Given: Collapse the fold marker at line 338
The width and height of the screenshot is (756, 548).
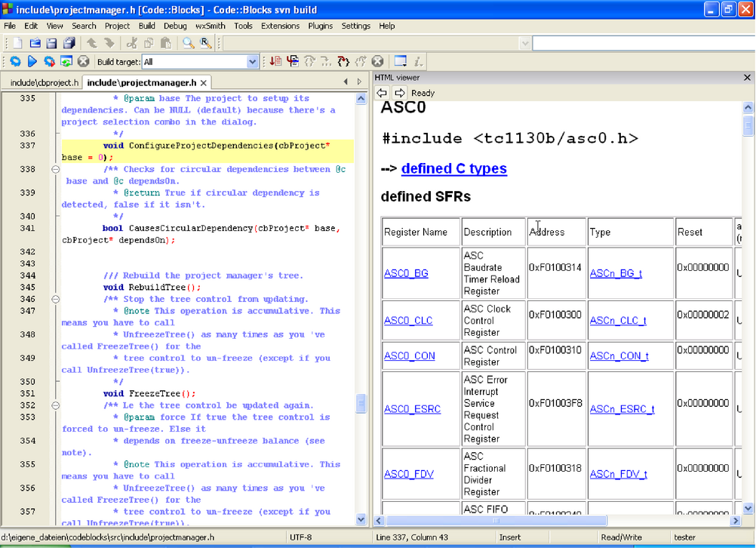Looking at the screenshot, I should (x=55, y=169).
